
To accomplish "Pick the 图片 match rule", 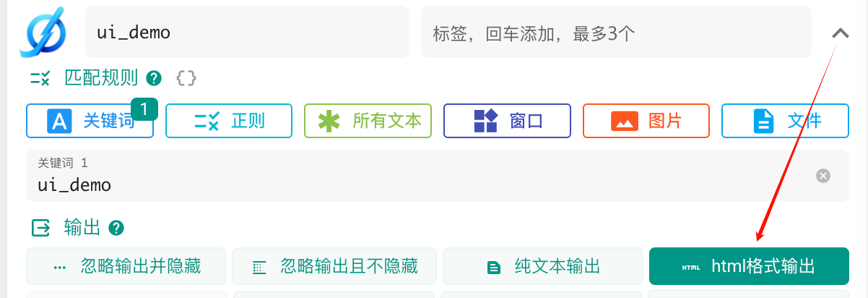I will [646, 121].
